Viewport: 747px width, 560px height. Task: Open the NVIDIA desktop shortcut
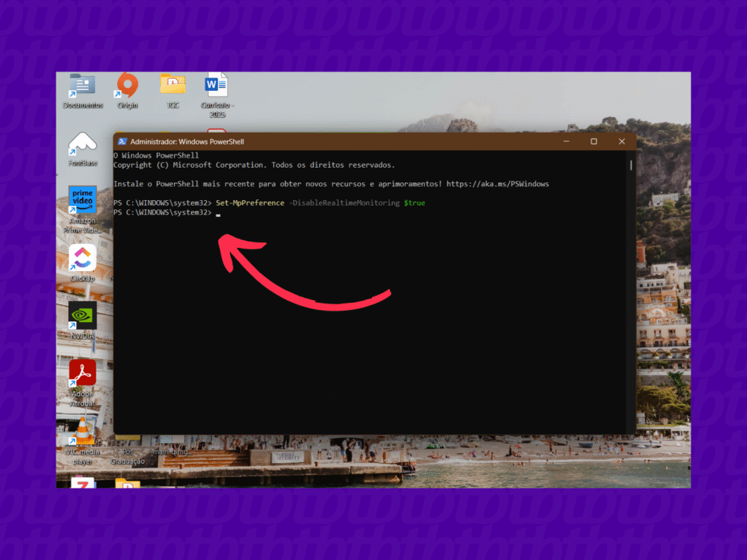pyautogui.click(x=82, y=321)
